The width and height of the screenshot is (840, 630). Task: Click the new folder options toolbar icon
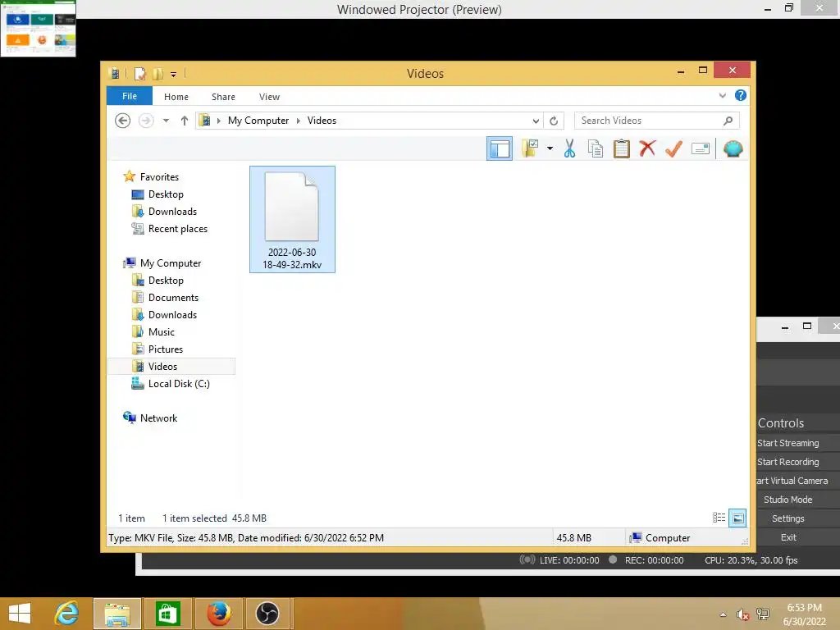(x=530, y=148)
